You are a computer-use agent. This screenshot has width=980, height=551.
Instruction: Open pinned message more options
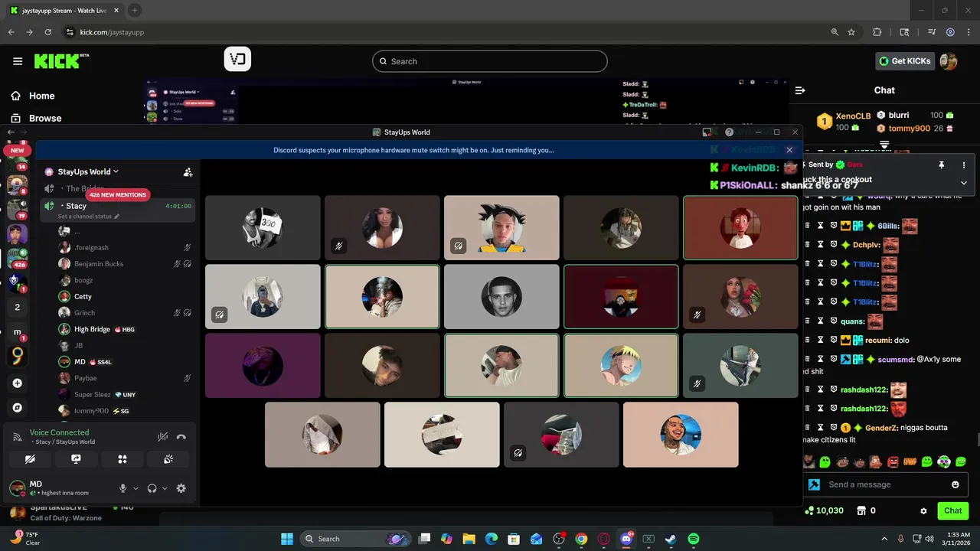pos(964,165)
